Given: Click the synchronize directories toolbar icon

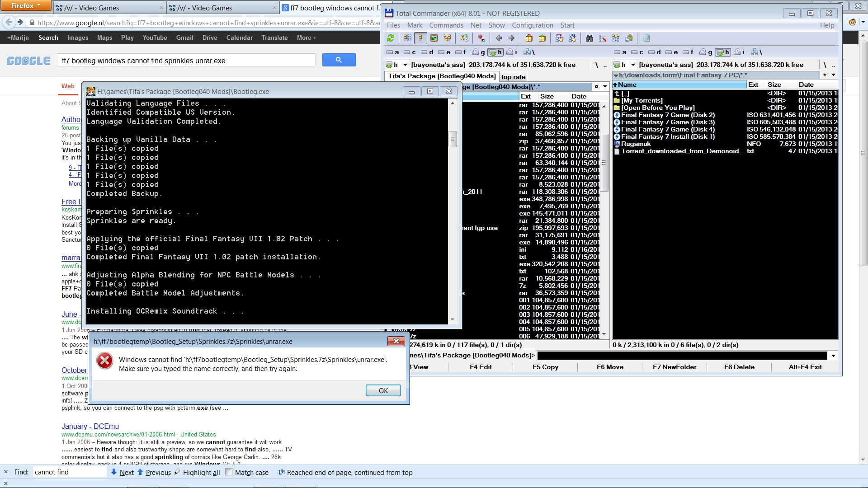Looking at the screenshot, I should click(x=616, y=38).
